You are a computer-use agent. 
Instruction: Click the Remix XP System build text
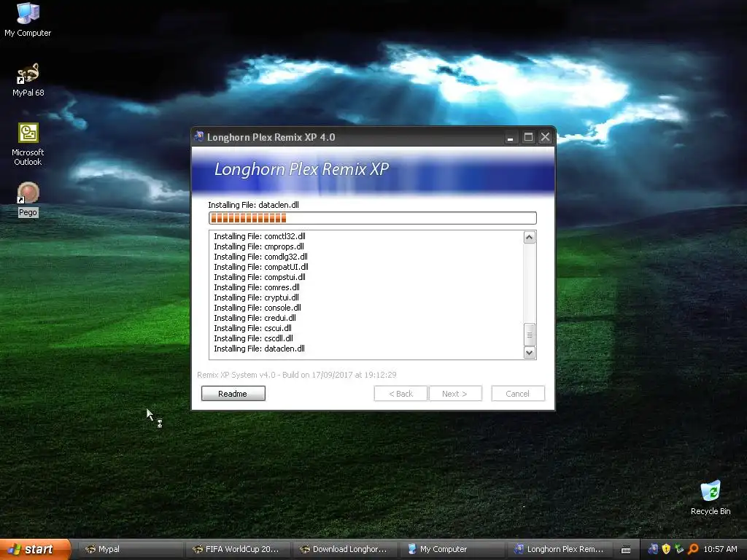pyautogui.click(x=296, y=375)
